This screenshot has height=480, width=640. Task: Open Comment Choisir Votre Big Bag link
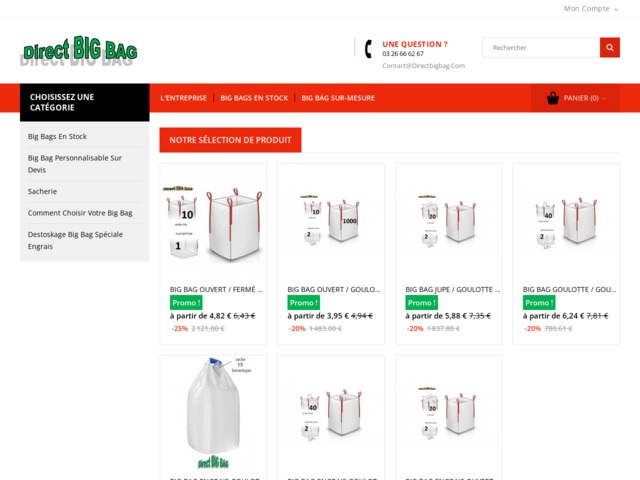pyautogui.click(x=80, y=213)
